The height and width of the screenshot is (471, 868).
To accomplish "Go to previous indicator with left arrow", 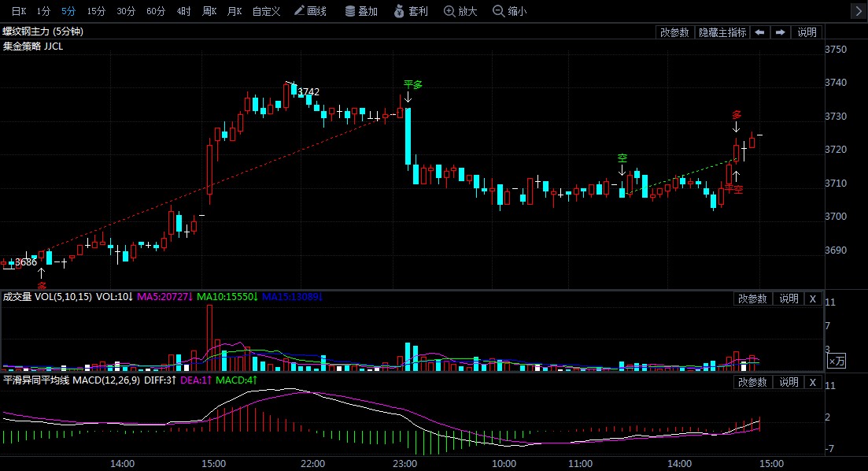I will 759,32.
